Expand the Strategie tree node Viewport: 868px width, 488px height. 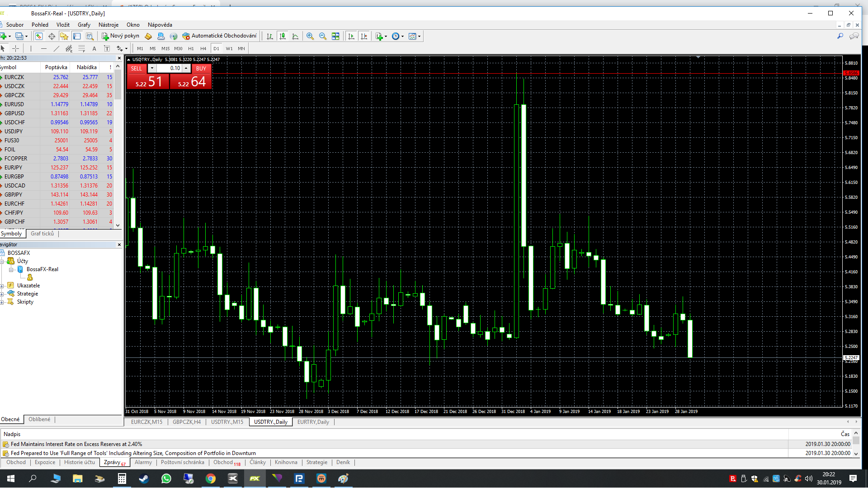point(2,294)
